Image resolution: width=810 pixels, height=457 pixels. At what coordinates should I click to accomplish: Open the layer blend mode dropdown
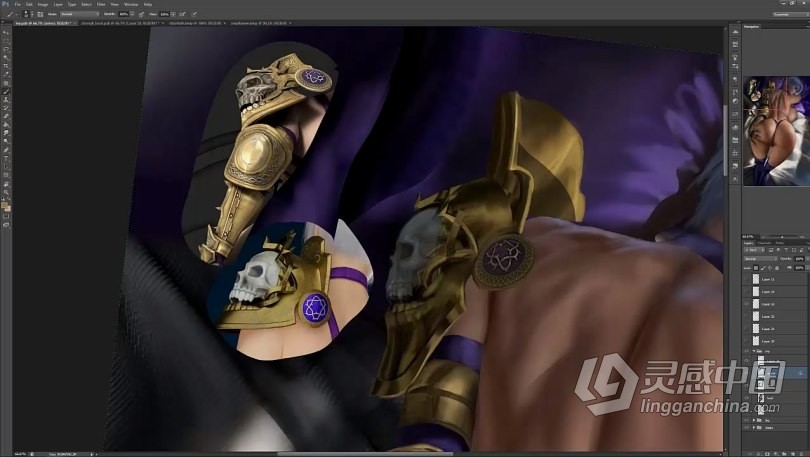tap(760, 259)
